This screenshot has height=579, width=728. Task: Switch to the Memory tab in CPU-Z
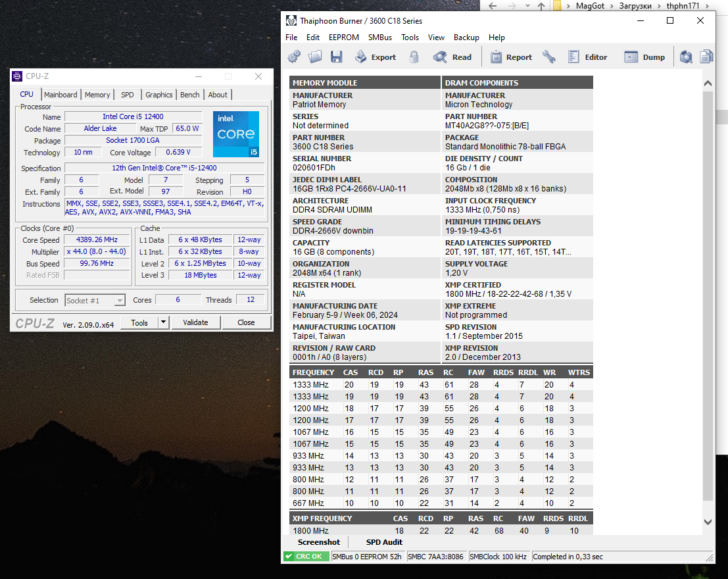pyautogui.click(x=97, y=94)
